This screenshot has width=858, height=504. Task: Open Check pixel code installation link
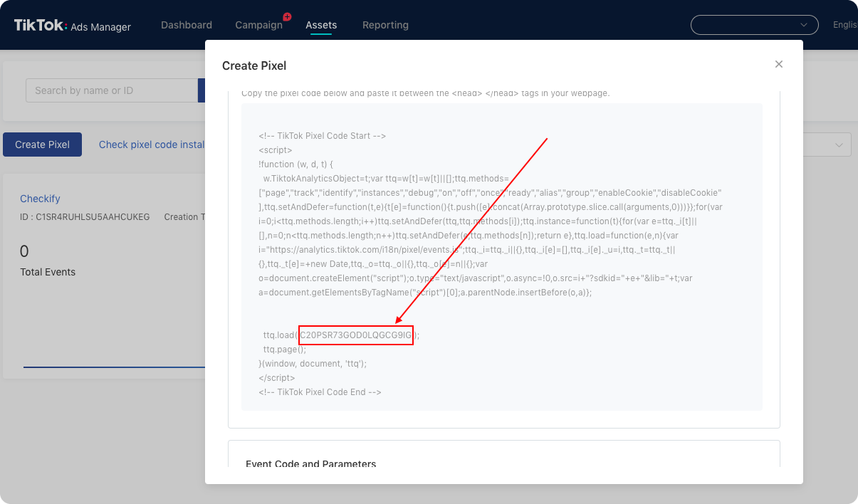152,145
